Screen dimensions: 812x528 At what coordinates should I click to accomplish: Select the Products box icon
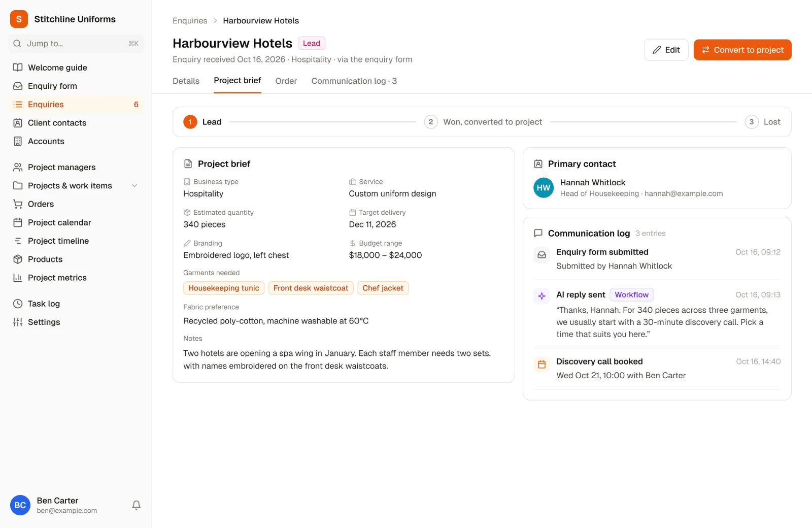click(x=18, y=259)
